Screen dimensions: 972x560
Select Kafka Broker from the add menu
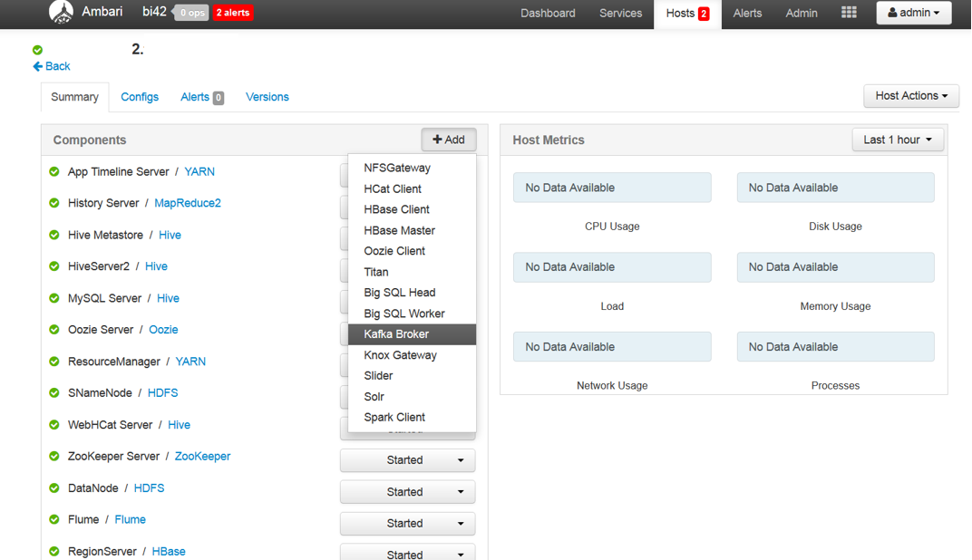[396, 334]
